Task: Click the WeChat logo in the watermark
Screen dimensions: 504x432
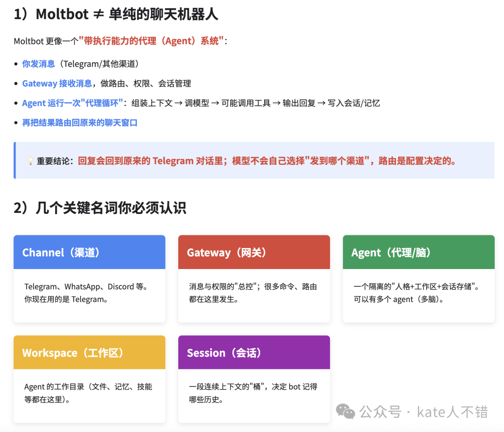Action: pos(345,411)
